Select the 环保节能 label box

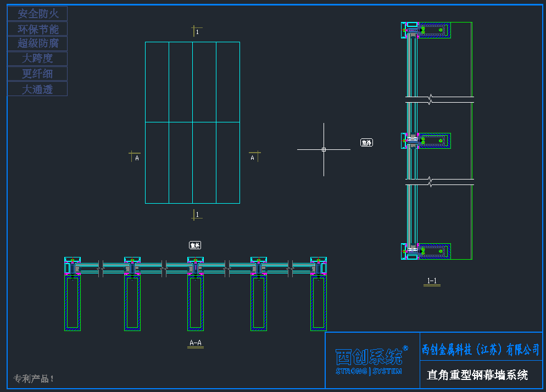coord(37,29)
